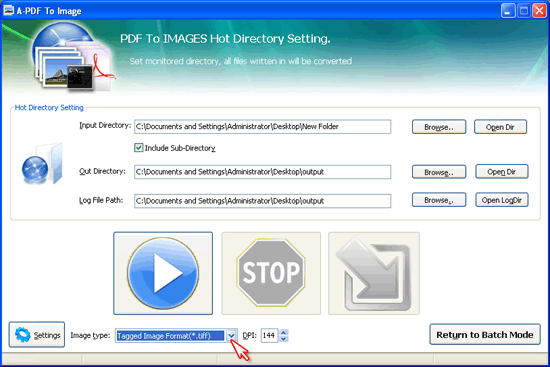Click the gray STOP sign button
The width and height of the screenshot is (550, 367).
[x=271, y=273]
